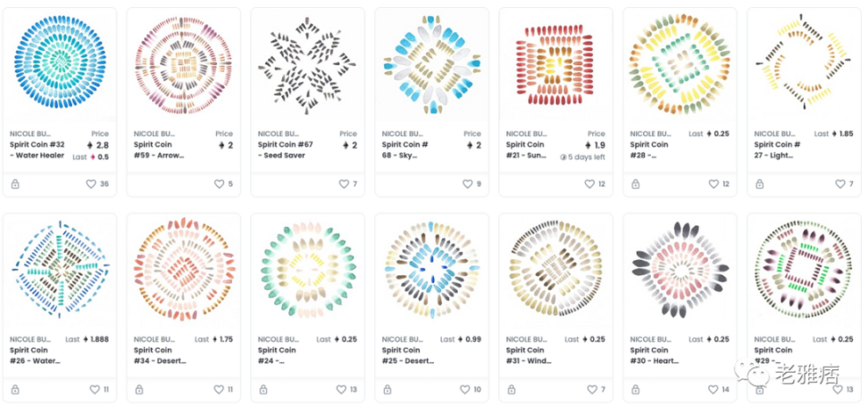Heart the Spirit Coin #24 card
Image resolution: width=868 pixels, height=413 pixels.
(340, 390)
